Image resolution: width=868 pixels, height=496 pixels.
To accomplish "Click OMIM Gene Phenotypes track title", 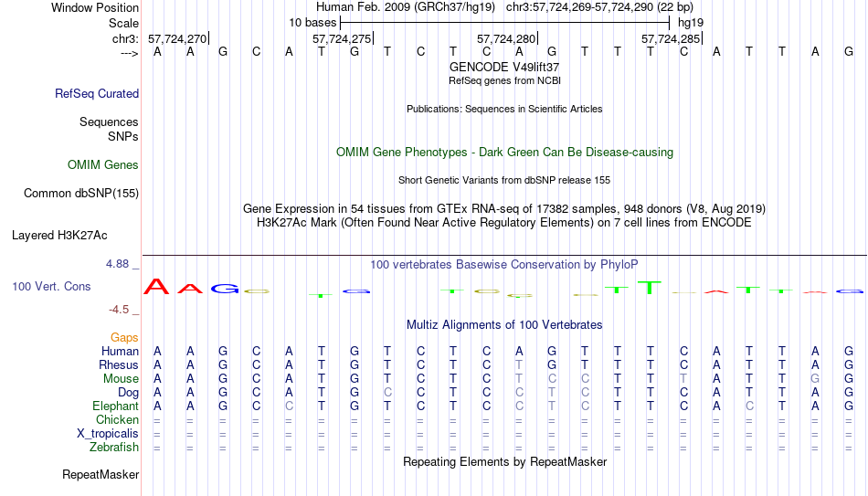I will pyautogui.click(x=504, y=153).
